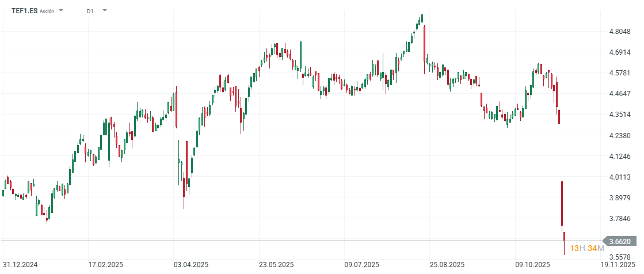Image resolution: width=644 pixels, height=274 pixels.
Task: Click the 4.8048 price axis label
Action: [x=619, y=32]
